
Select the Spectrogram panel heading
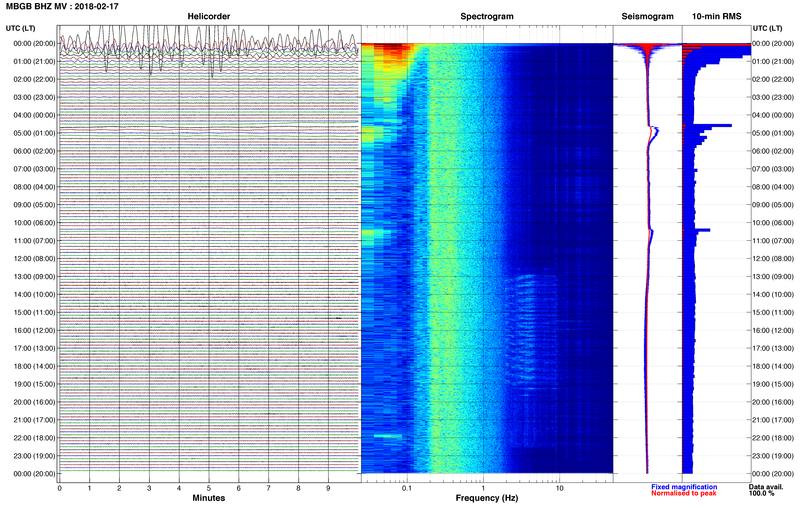tap(487, 16)
